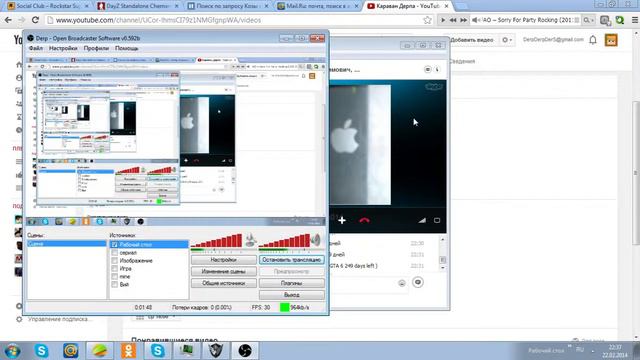Click the YouTube account avatar

click(x=611, y=40)
